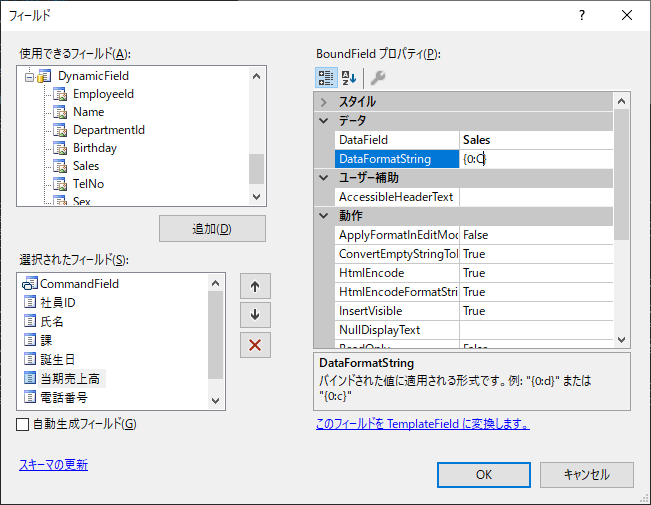
Task: Click the icon beside 社員ID in selected fields
Action: [x=30, y=302]
